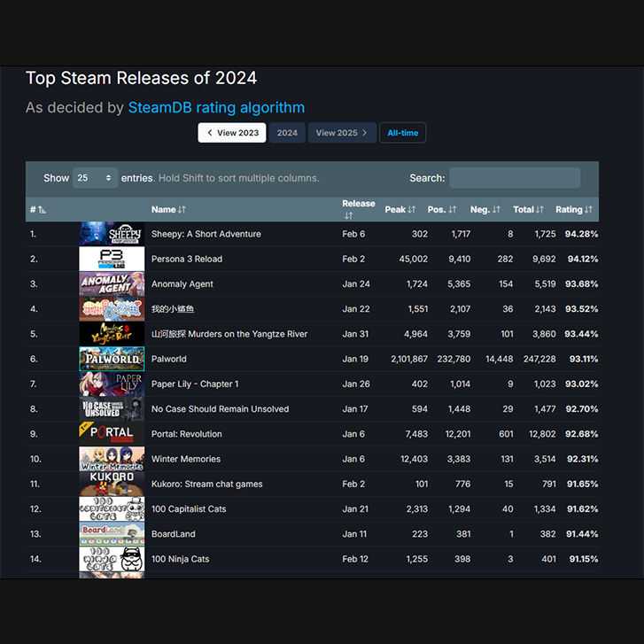Screen dimensions: 644x644
Task: Select Anomaly Agent's Jan 24 release date
Action: click(356, 284)
